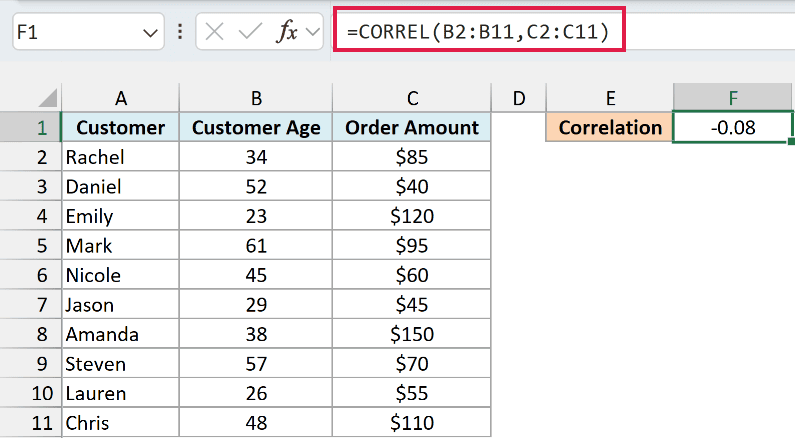
Task: Click Steven's age value 57
Action: [256, 364]
